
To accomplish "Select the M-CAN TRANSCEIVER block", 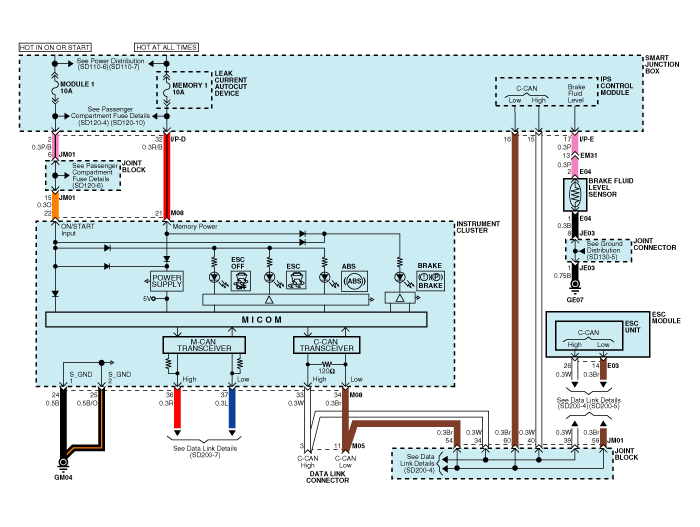I will 204,345.
